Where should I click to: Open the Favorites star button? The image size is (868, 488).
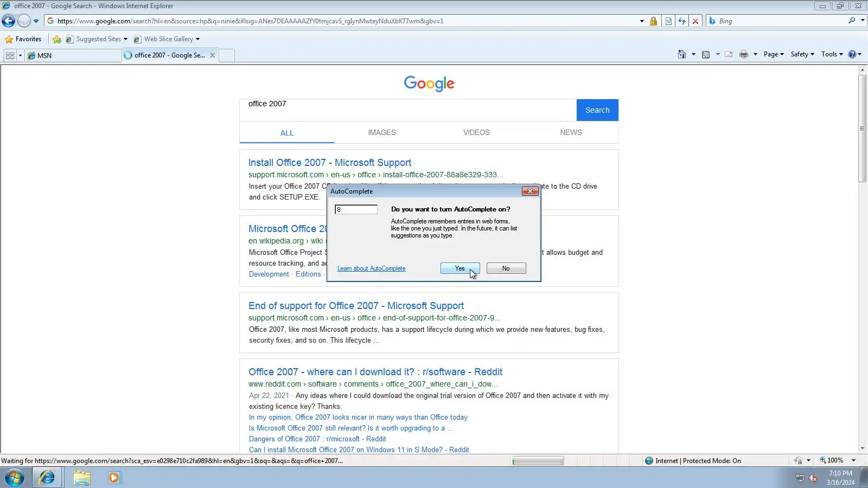coord(23,39)
